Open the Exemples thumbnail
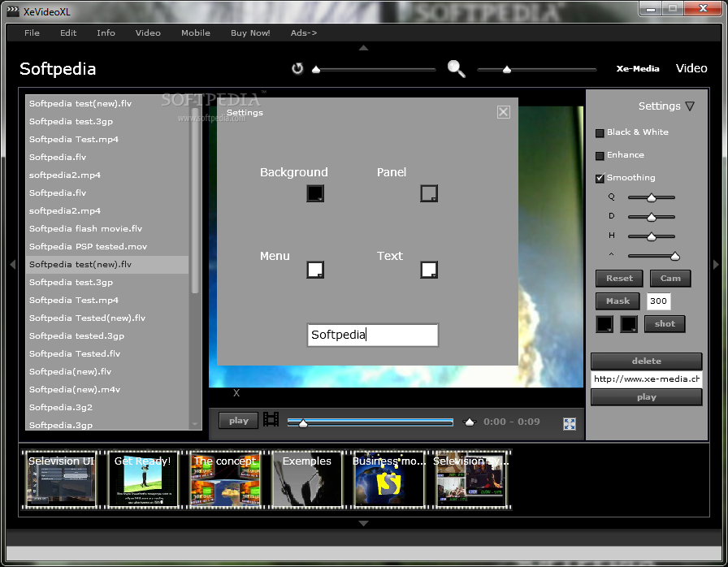The width and height of the screenshot is (728, 567). point(307,480)
